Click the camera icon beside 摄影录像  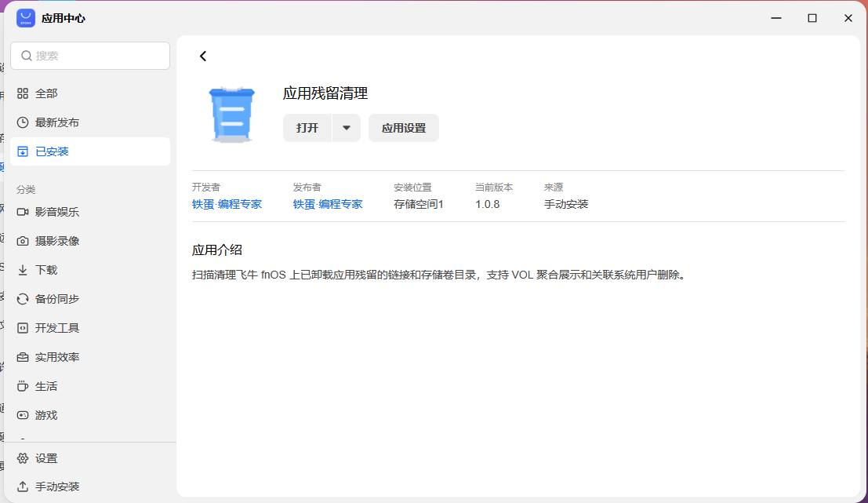23,241
